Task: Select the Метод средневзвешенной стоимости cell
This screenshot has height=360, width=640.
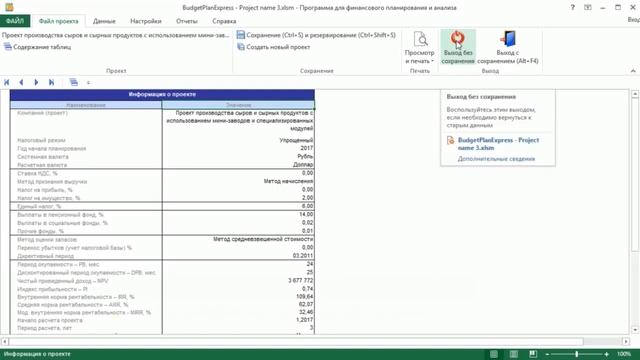Action: pyautogui.click(x=238, y=239)
